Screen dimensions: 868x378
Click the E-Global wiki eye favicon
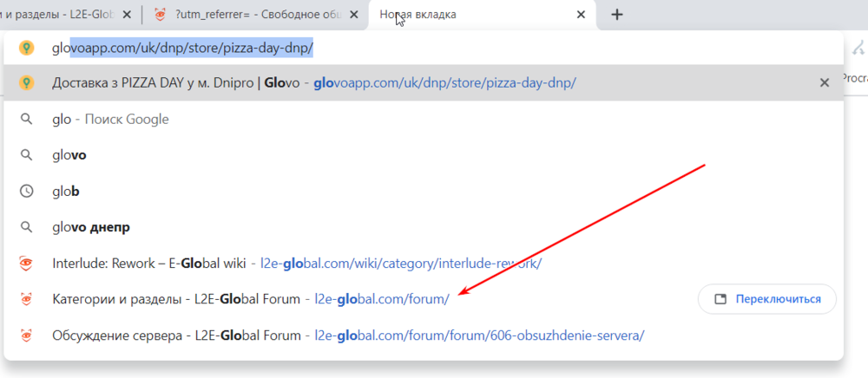[27, 263]
